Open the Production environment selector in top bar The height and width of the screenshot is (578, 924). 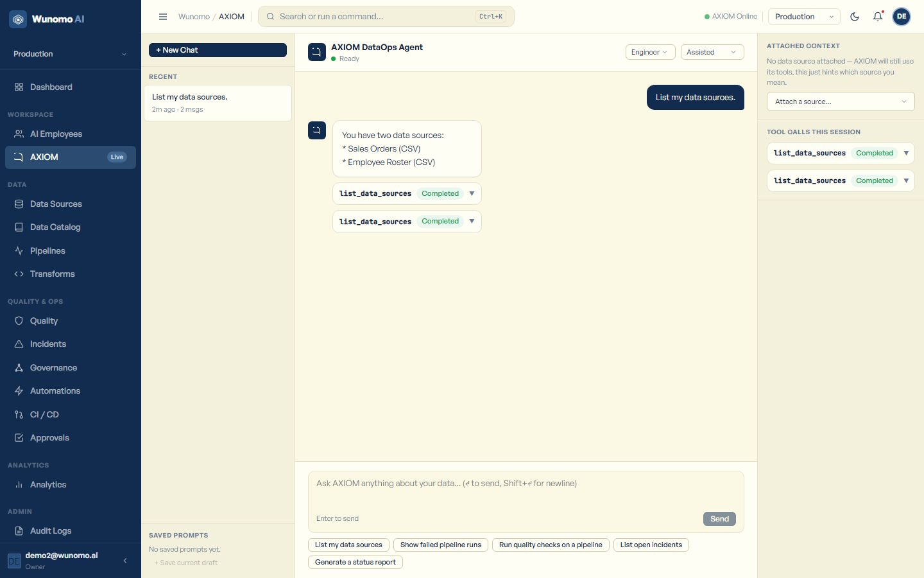point(804,17)
